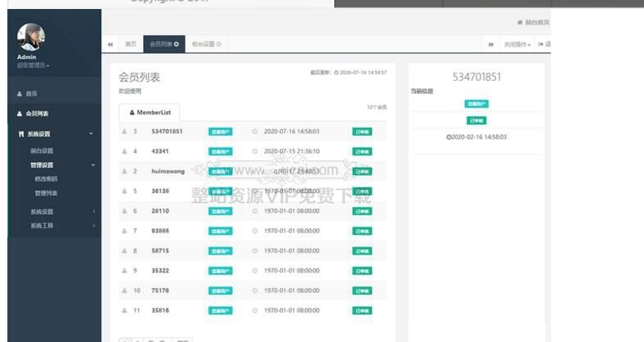Click the teal user tag in row 534701851
The height and width of the screenshot is (342, 644).
(221, 132)
